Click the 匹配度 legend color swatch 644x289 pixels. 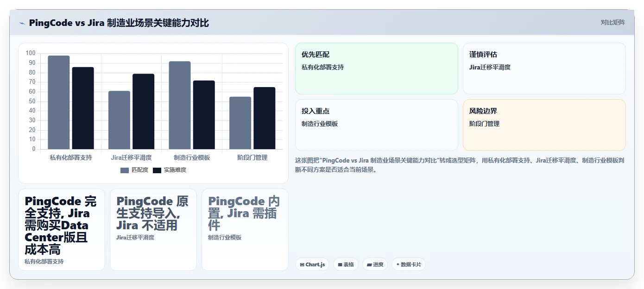coord(125,170)
